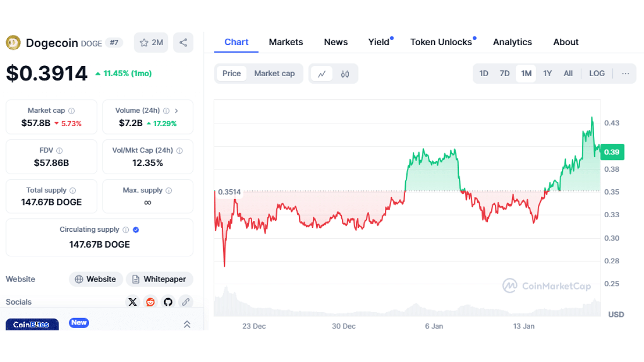This screenshot has height=362, width=644.
Task: Open chart more options ellipsis
Action: (x=625, y=73)
